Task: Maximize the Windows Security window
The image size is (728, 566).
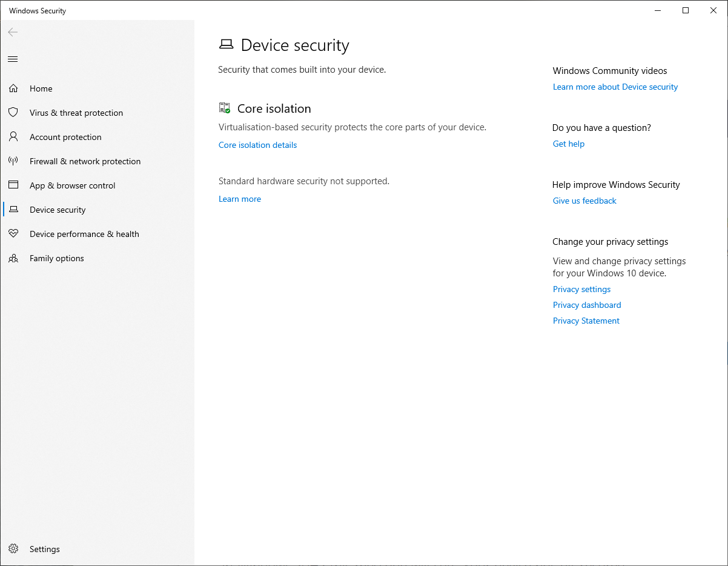Action: [x=686, y=10]
